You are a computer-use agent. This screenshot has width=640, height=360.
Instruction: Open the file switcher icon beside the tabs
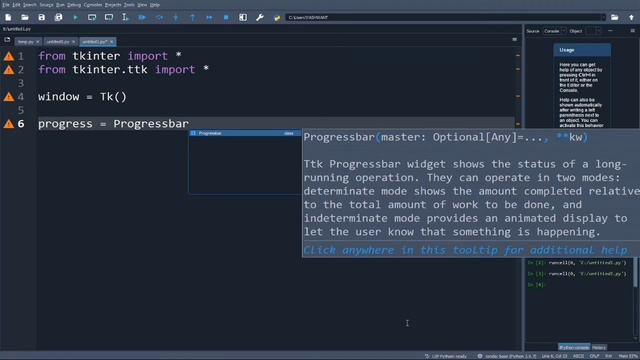[x=7, y=40]
